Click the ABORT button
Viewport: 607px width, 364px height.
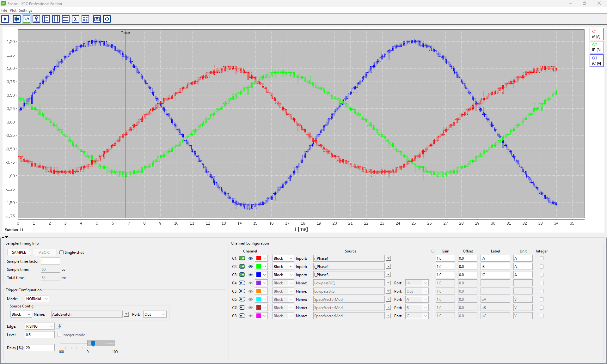pyautogui.click(x=45, y=252)
